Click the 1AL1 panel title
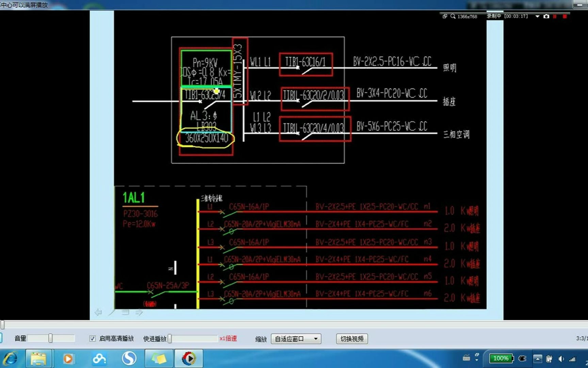The width and height of the screenshot is (588, 368). pos(134,198)
